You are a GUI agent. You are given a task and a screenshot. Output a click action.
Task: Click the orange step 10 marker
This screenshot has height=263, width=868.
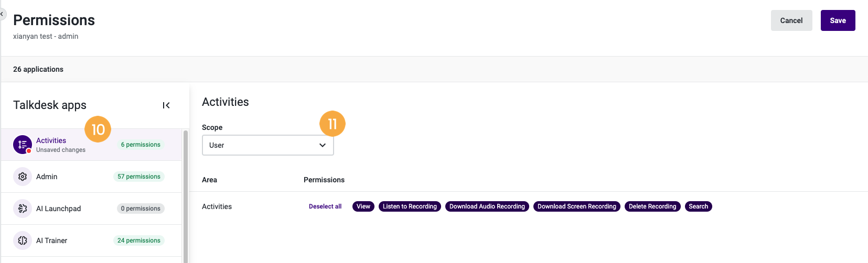click(98, 129)
